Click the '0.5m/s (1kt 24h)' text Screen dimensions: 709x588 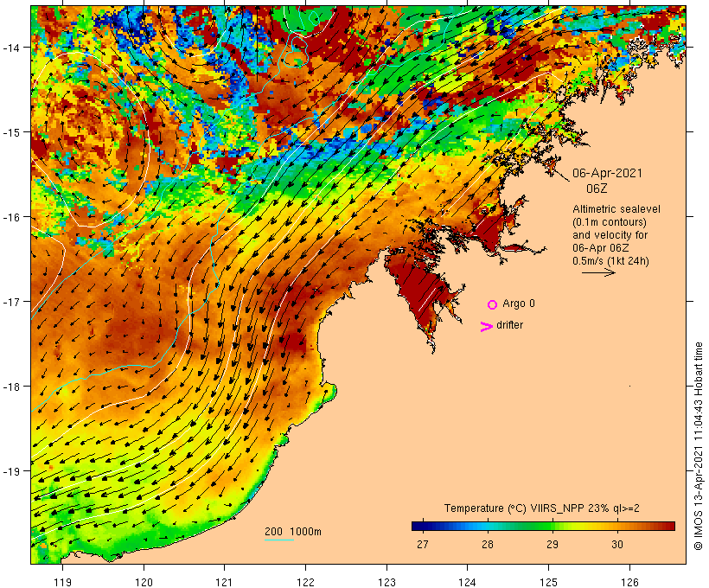(x=611, y=261)
